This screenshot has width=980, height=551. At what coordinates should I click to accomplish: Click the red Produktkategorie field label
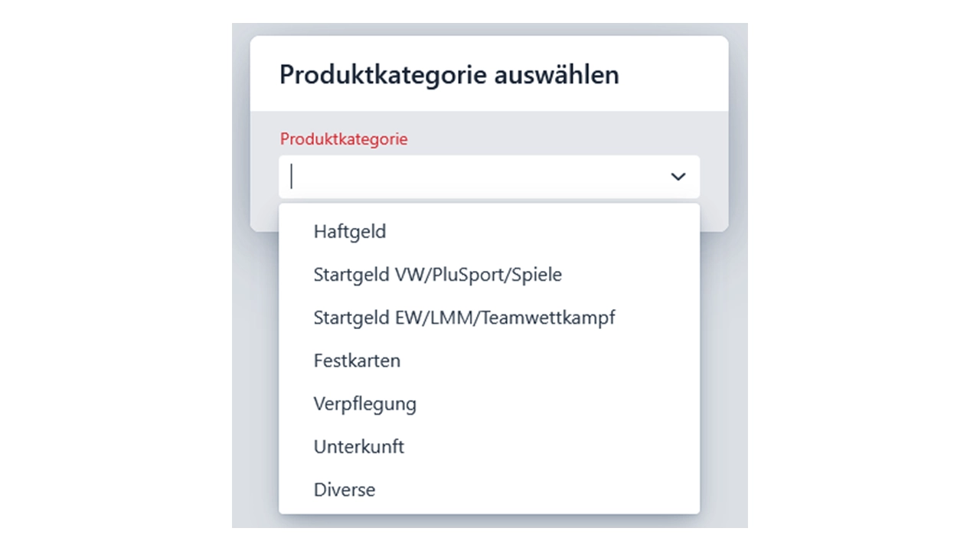(x=344, y=139)
